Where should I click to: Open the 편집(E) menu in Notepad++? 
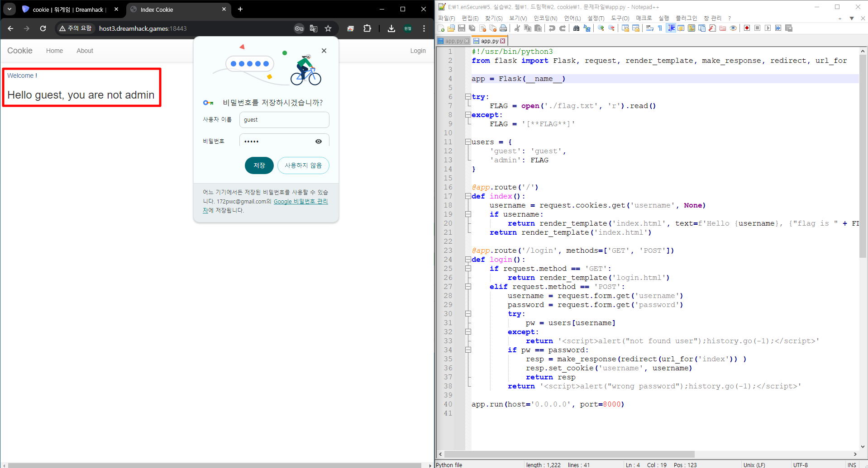coord(470,18)
